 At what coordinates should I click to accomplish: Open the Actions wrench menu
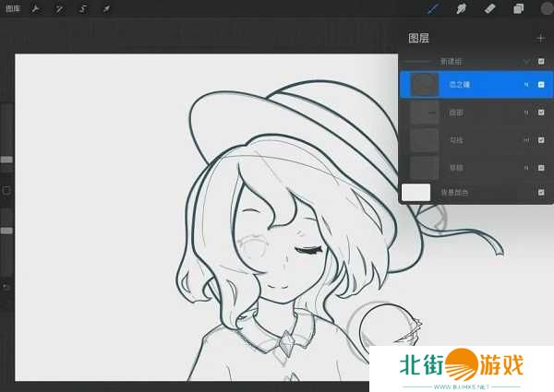(35, 9)
